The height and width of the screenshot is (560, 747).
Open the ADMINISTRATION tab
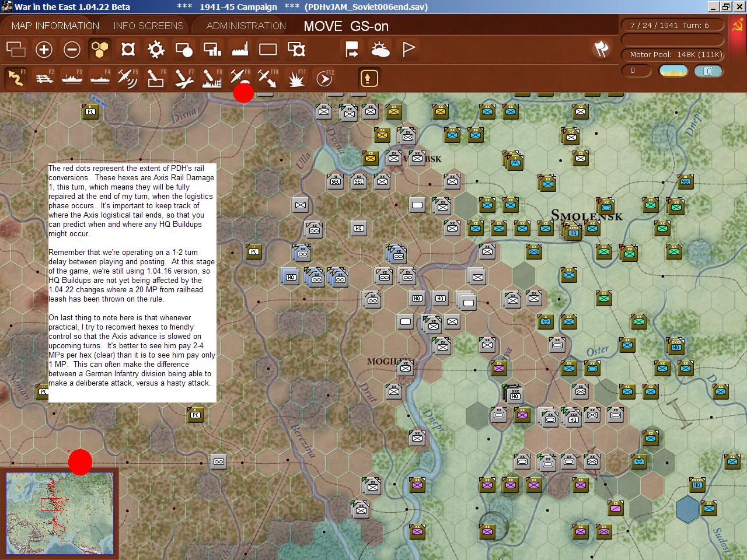(246, 26)
